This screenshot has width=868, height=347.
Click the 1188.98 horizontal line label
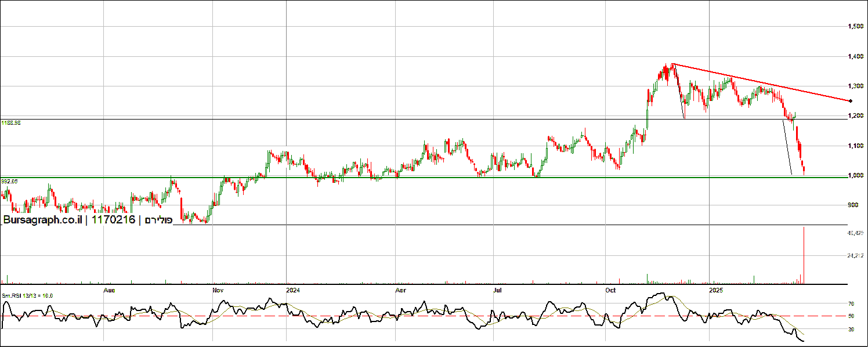click(x=10, y=123)
